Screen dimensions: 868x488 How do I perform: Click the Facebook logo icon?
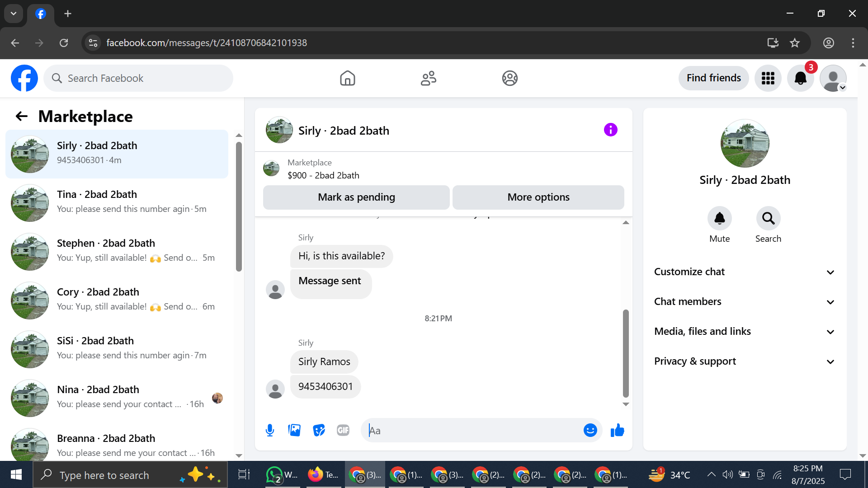[x=24, y=78]
